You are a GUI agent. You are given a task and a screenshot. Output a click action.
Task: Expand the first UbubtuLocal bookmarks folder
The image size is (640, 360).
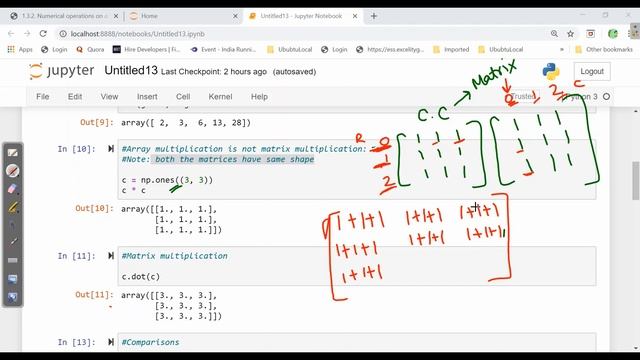click(x=289, y=49)
